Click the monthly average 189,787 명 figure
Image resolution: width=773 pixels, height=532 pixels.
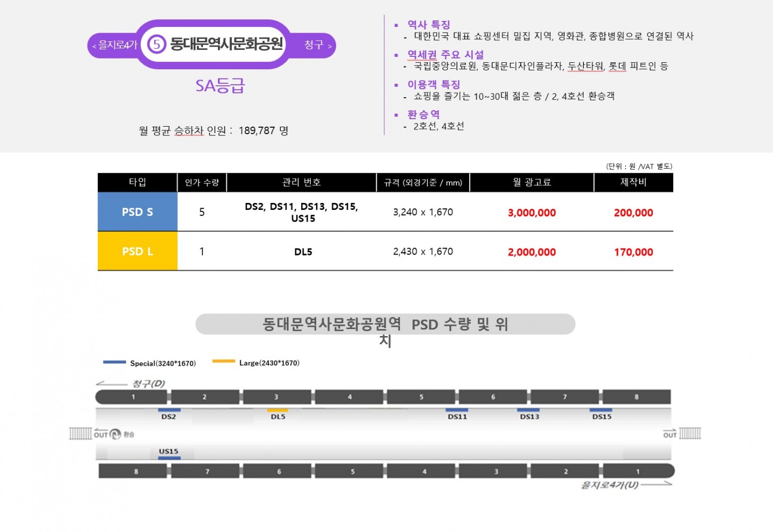click(264, 130)
